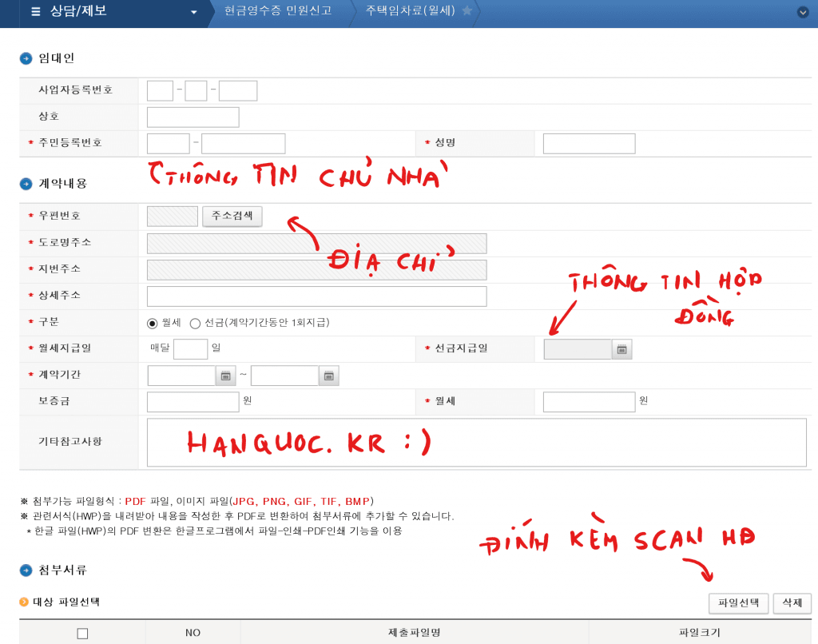Click the 삭제 delete button

click(x=791, y=603)
